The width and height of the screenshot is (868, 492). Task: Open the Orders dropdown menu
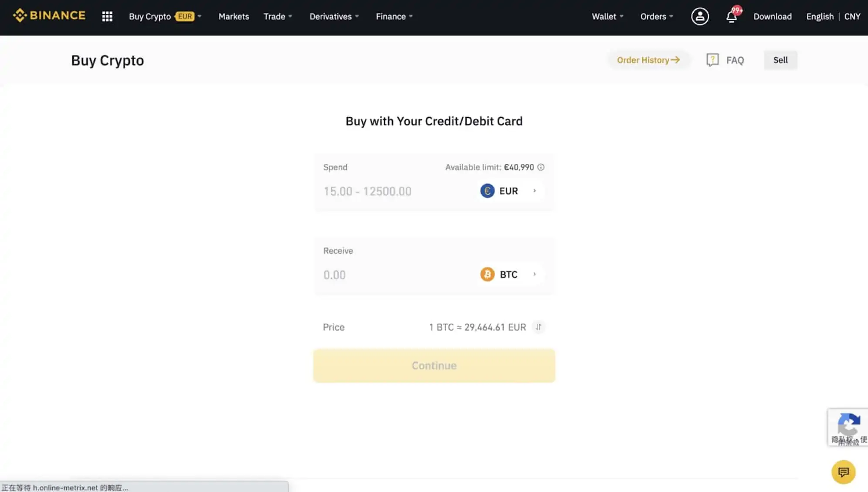coord(655,16)
